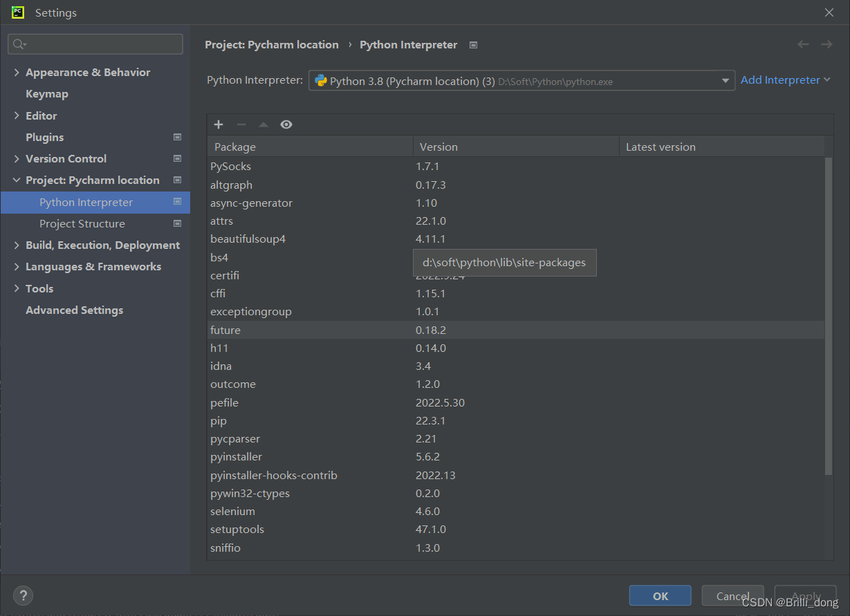Select the future package row
Screen dimensions: 850x616
[x=516, y=330]
